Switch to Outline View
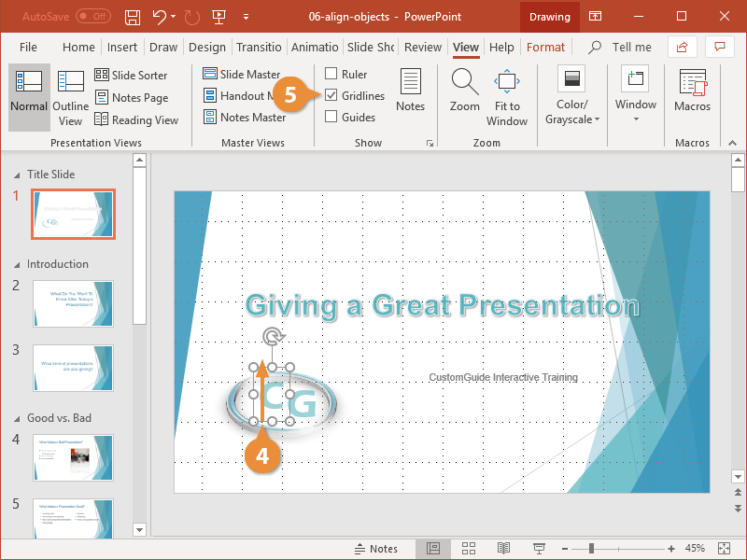Viewport: 747px width, 560px height. coord(70,98)
